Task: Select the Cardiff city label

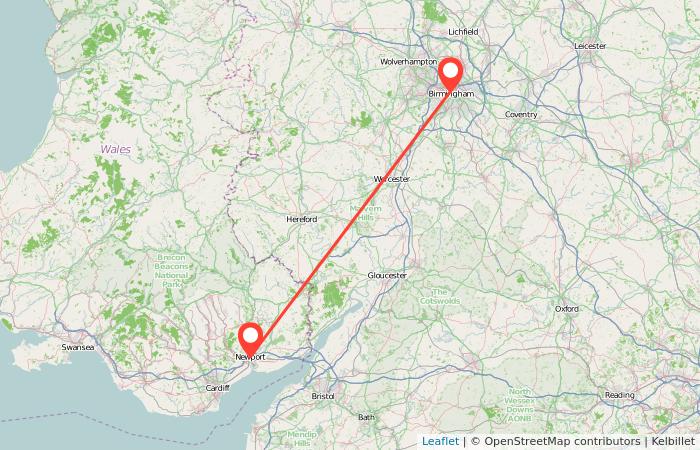Action: (217, 388)
